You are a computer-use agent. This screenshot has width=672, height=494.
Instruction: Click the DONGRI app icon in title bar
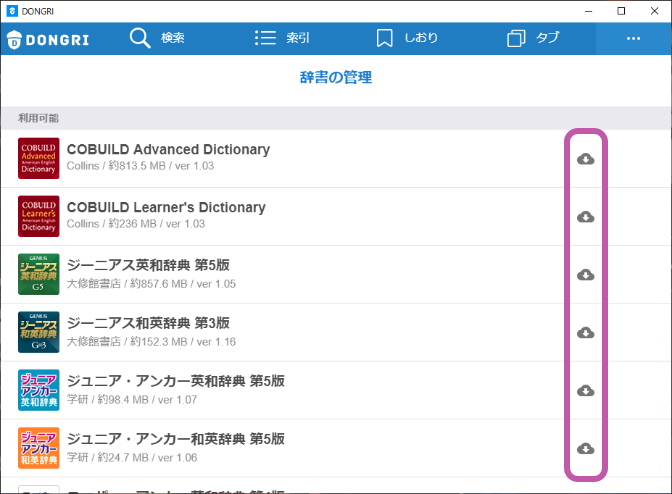click(12, 11)
